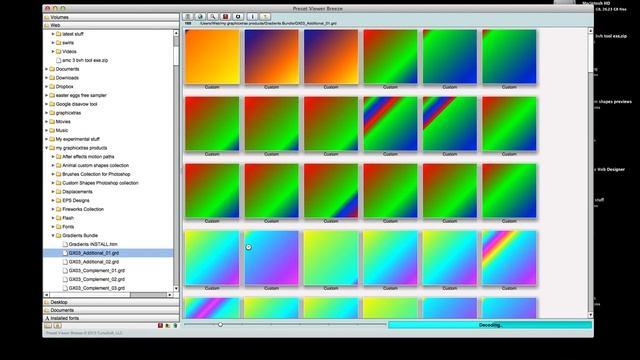Select the Documents folder in the Web tree
Viewport: 640px width, 360px height.
point(67,69)
